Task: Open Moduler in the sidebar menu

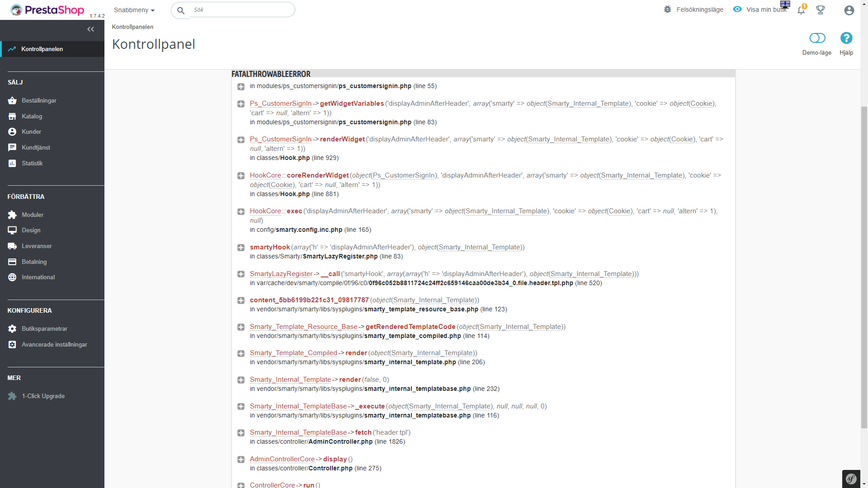Action: click(33, 215)
